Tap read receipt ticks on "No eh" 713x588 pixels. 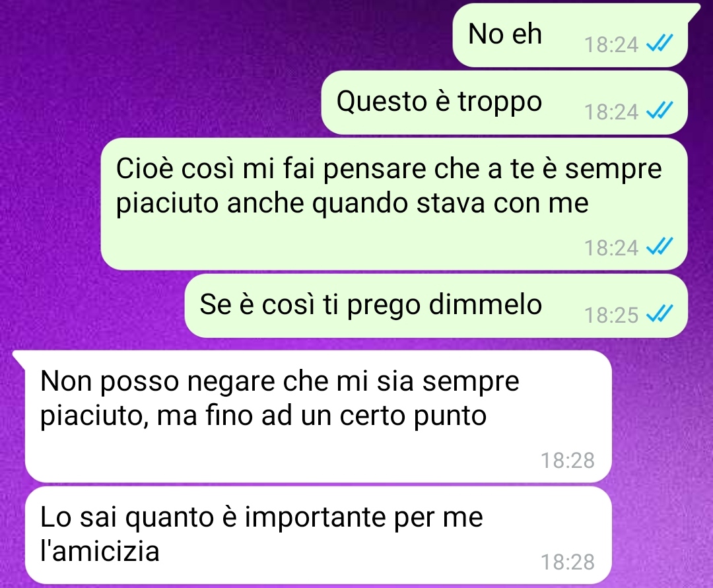(660, 44)
